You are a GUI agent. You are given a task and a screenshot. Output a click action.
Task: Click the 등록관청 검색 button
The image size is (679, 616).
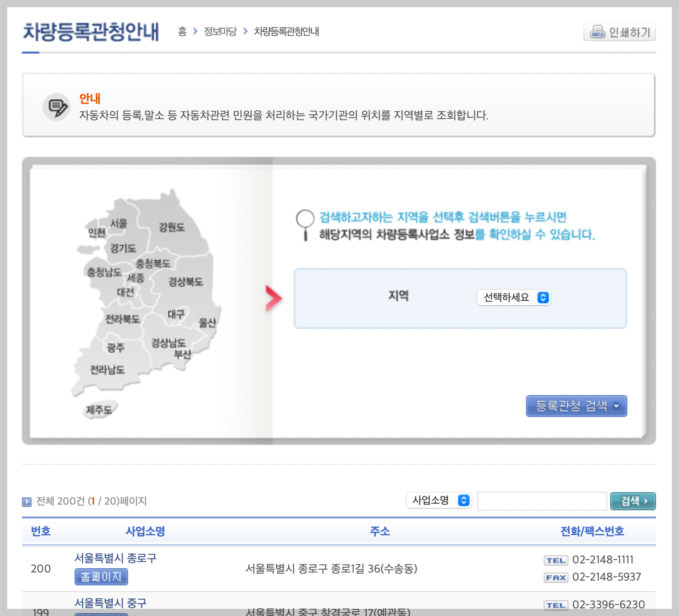click(576, 406)
